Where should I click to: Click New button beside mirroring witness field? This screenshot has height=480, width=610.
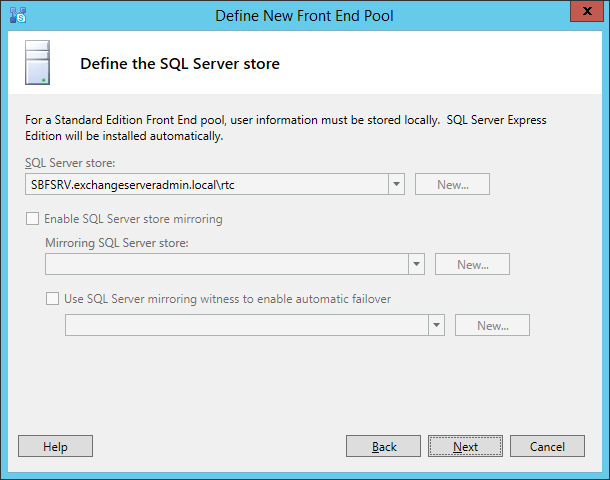pyautogui.click(x=492, y=325)
